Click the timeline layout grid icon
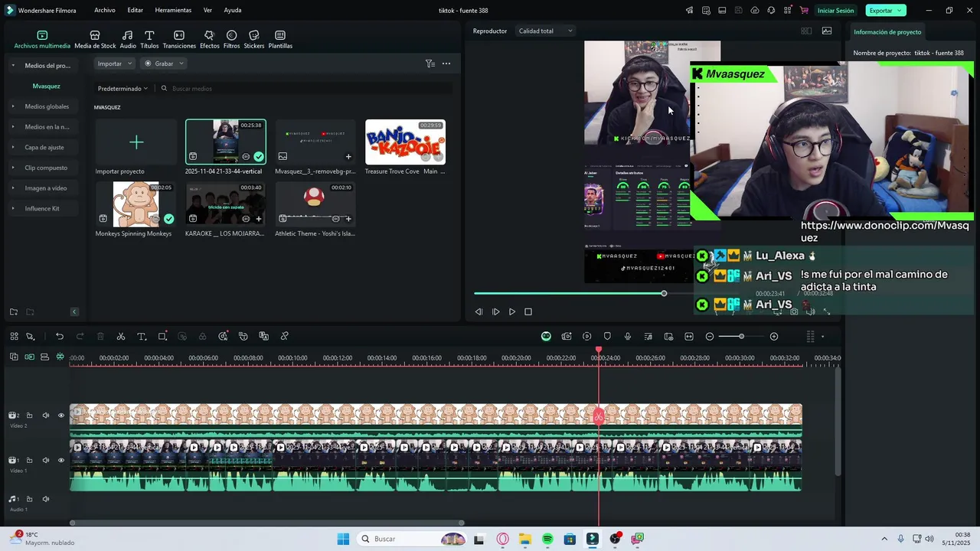980x551 pixels. click(14, 336)
